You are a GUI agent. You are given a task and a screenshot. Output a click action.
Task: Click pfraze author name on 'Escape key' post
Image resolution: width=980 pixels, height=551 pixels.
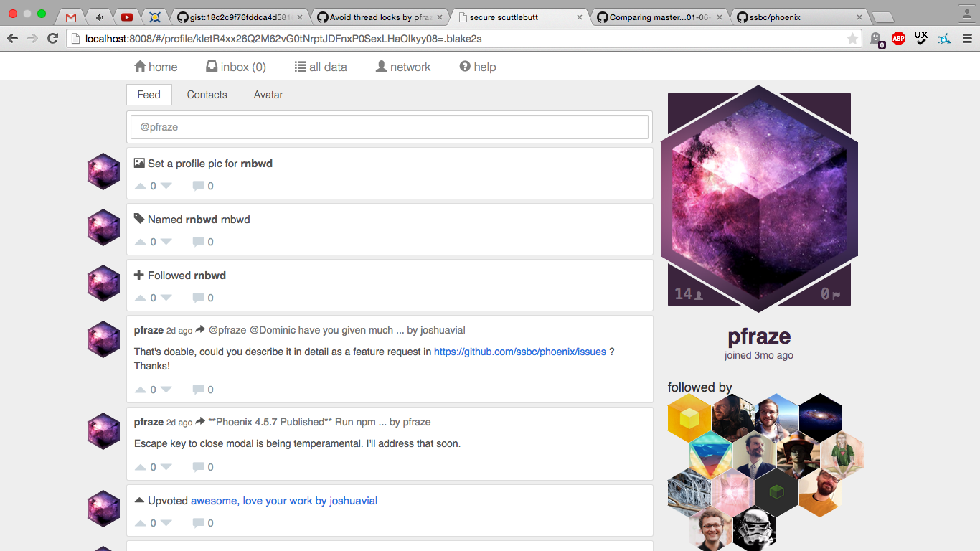pyautogui.click(x=149, y=422)
